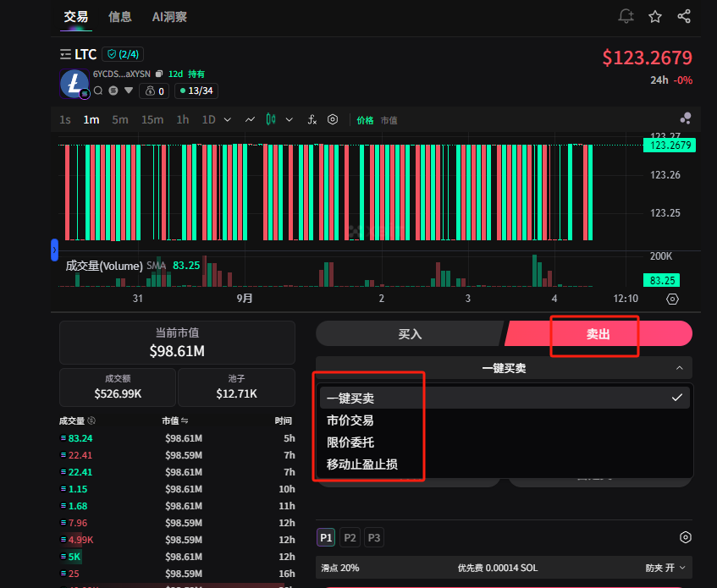
Task: Click the 成交量(Volume) indicator label
Action: [104, 266]
